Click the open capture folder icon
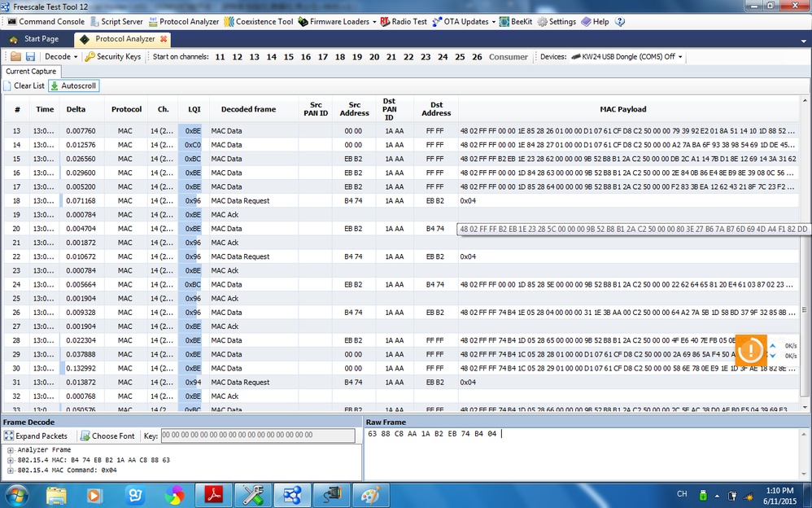Viewport: 812px width, 508px height. coord(15,56)
